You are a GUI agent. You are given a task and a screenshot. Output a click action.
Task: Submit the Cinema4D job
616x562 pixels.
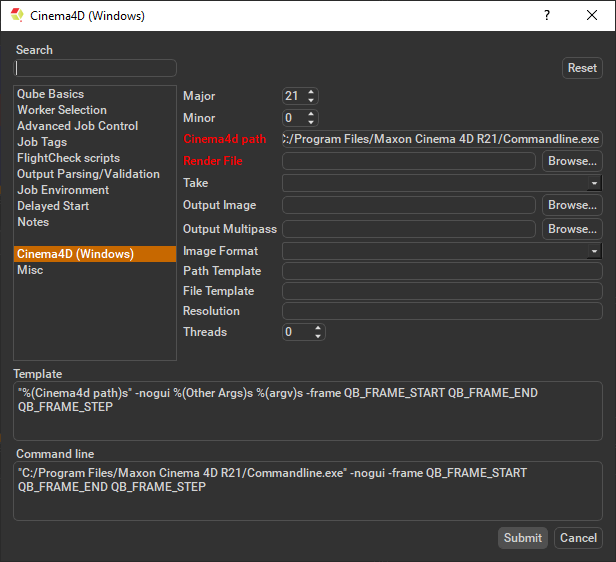[522, 538]
